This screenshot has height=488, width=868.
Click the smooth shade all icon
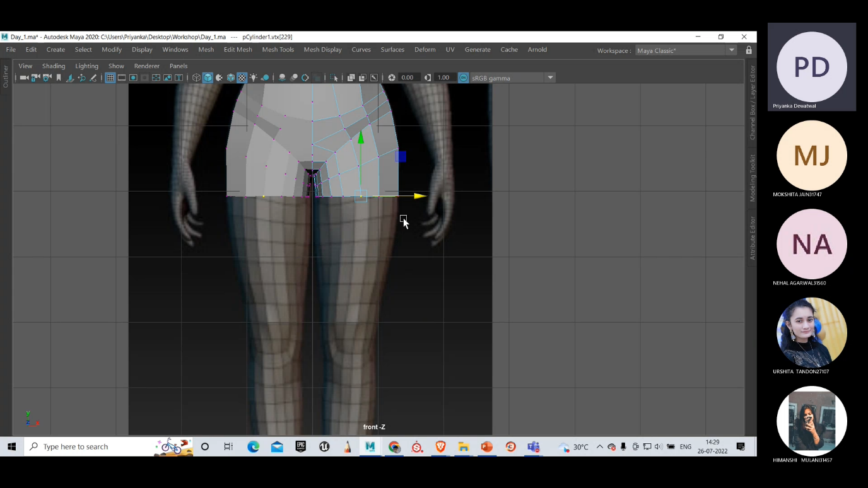208,78
